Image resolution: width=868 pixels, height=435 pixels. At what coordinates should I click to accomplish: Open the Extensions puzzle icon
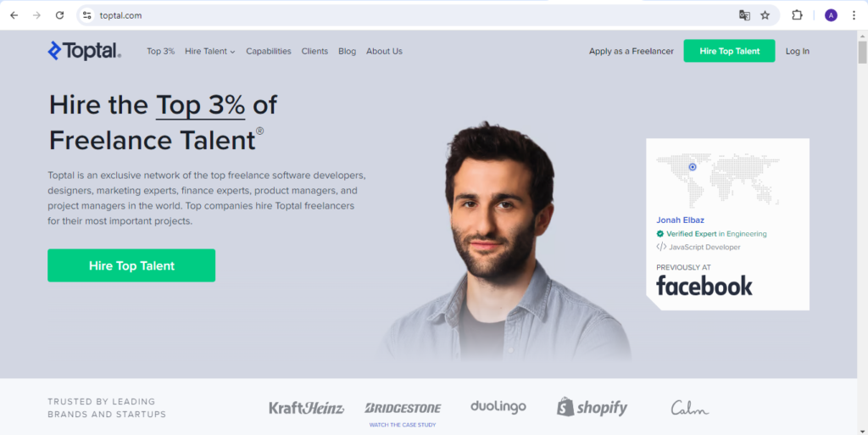tap(797, 15)
